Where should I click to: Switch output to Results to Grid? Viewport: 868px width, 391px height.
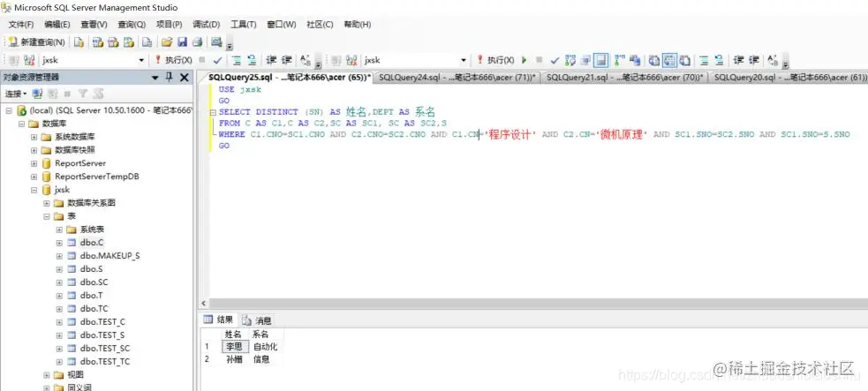[670, 60]
